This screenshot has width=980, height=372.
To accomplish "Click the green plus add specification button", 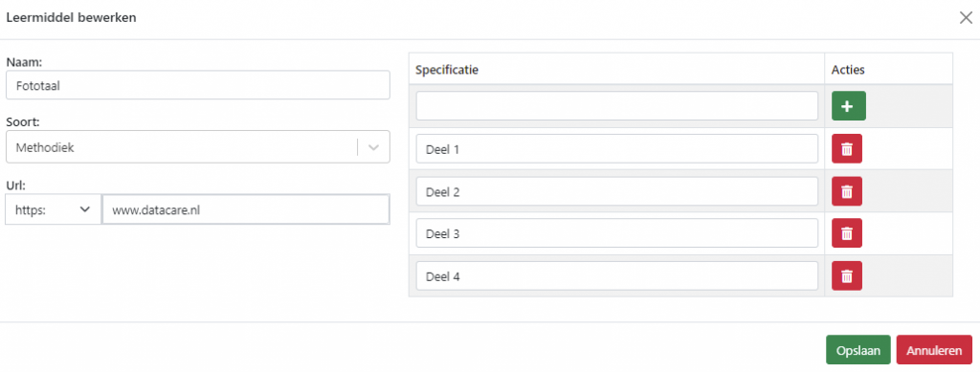I will pos(848,106).
